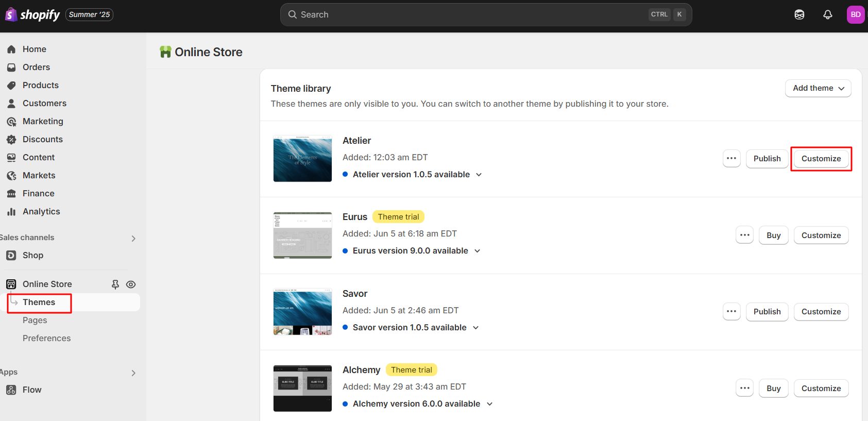The height and width of the screenshot is (421, 868).
Task: Click the Analytics bar chart icon
Action: (11, 212)
